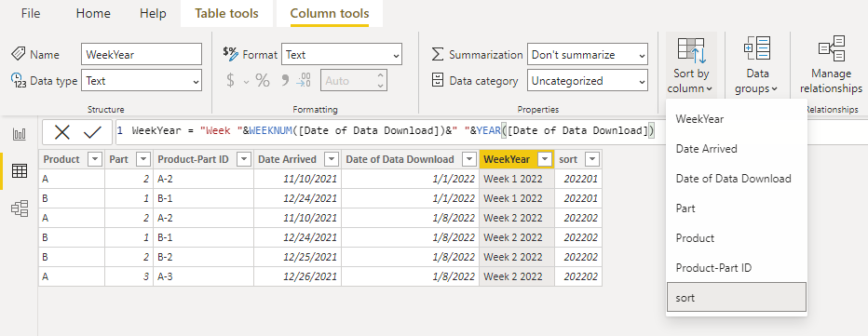The width and height of the screenshot is (868, 336).
Task: Open the File tab
Action: (31, 13)
